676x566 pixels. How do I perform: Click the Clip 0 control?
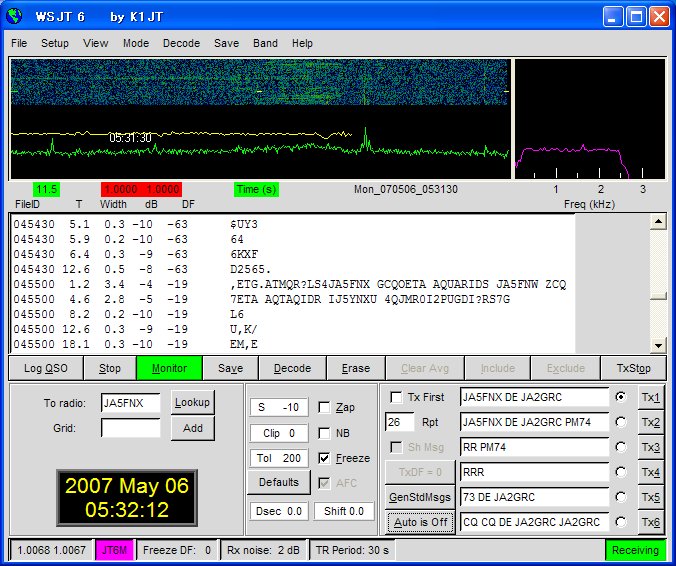[x=279, y=433]
